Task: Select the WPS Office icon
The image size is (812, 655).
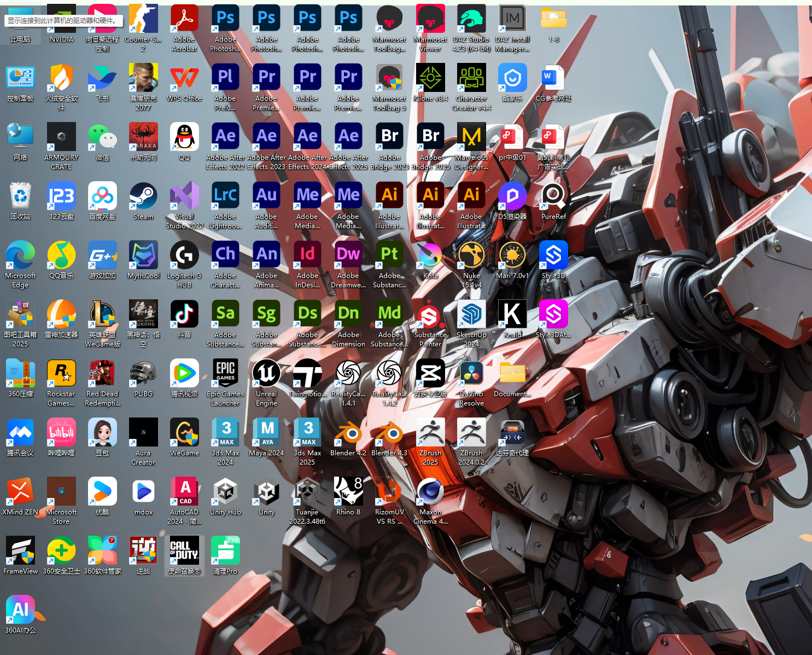Action: 184,83
